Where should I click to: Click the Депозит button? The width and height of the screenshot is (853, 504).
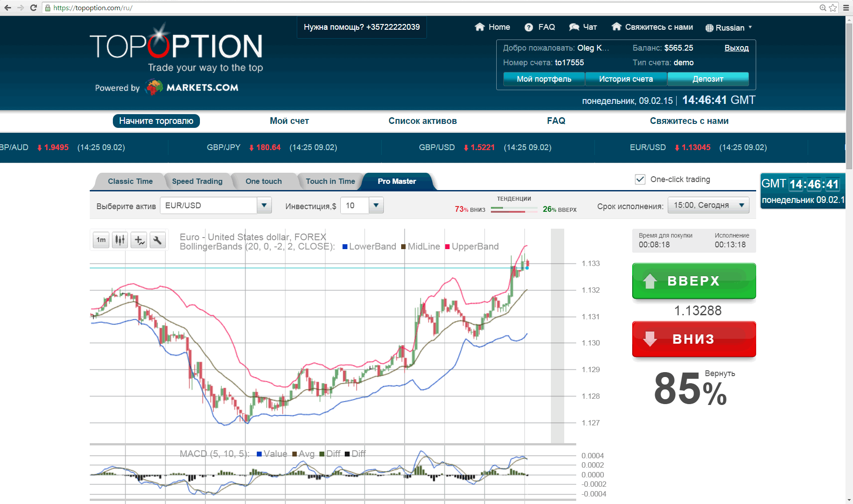pos(708,79)
